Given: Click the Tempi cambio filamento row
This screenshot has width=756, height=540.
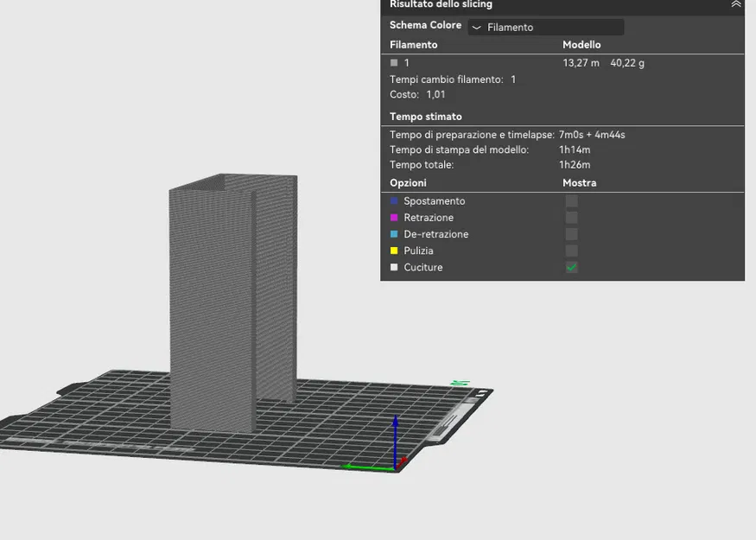Looking at the screenshot, I should [x=453, y=79].
